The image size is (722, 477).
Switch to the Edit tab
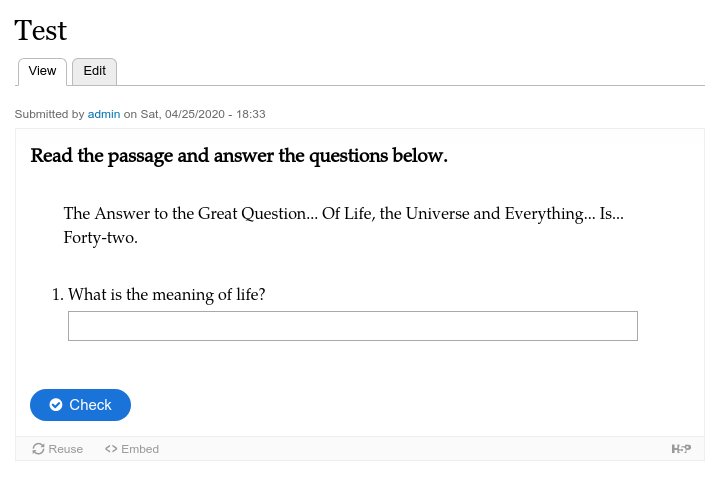click(x=94, y=71)
